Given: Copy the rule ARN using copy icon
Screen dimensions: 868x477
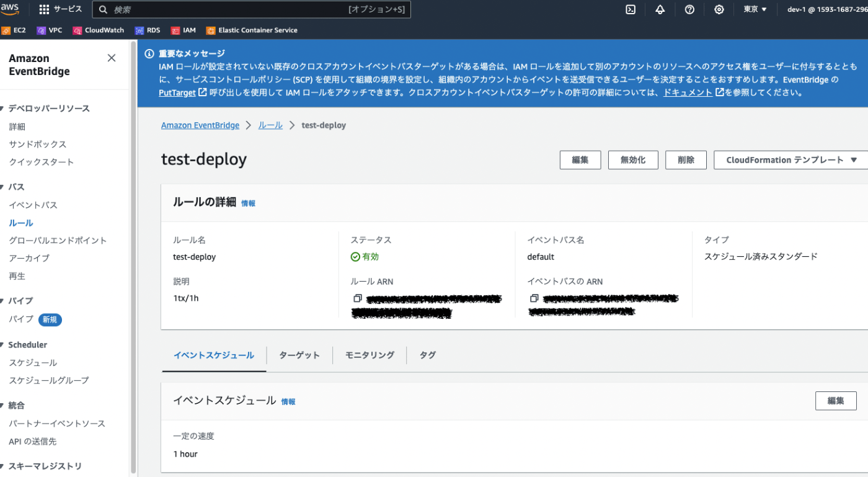Looking at the screenshot, I should click(358, 298).
